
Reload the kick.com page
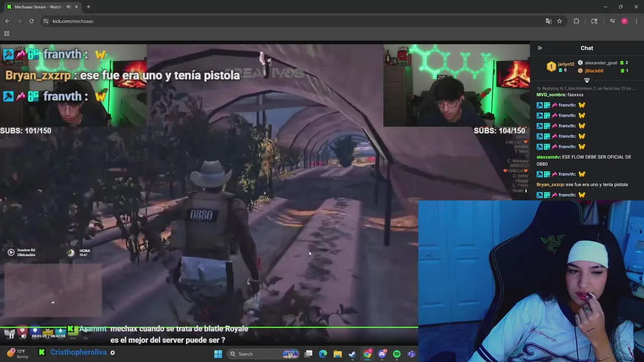click(31, 21)
